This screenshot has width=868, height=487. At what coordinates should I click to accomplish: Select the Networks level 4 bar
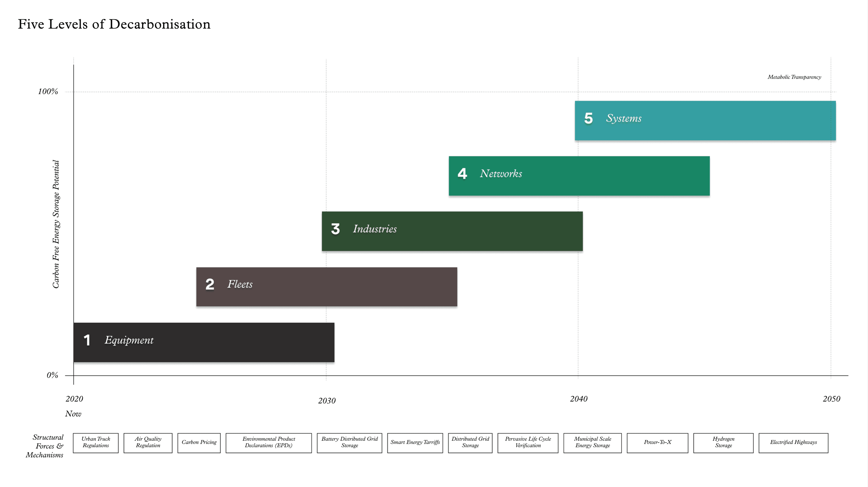[x=579, y=175]
